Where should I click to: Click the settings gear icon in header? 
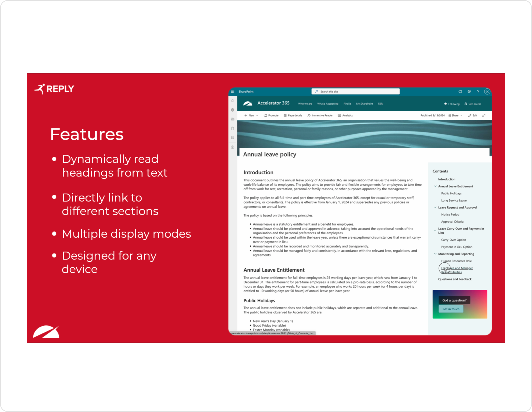[x=469, y=91]
